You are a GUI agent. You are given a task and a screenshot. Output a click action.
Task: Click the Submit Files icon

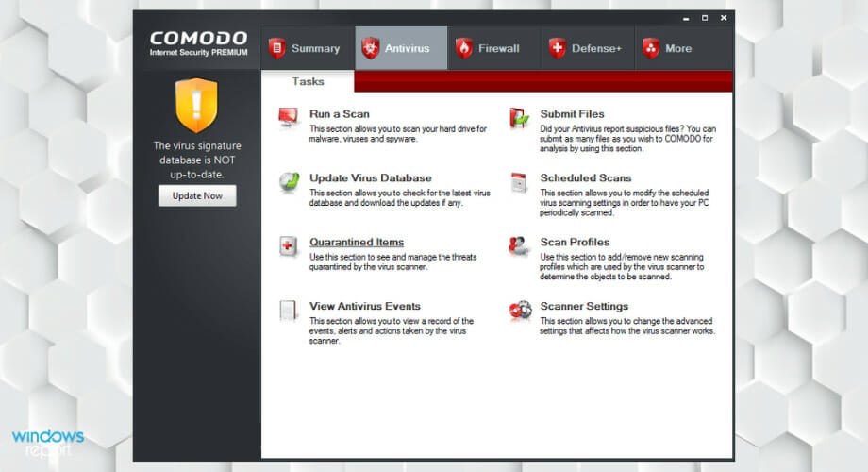point(519,118)
